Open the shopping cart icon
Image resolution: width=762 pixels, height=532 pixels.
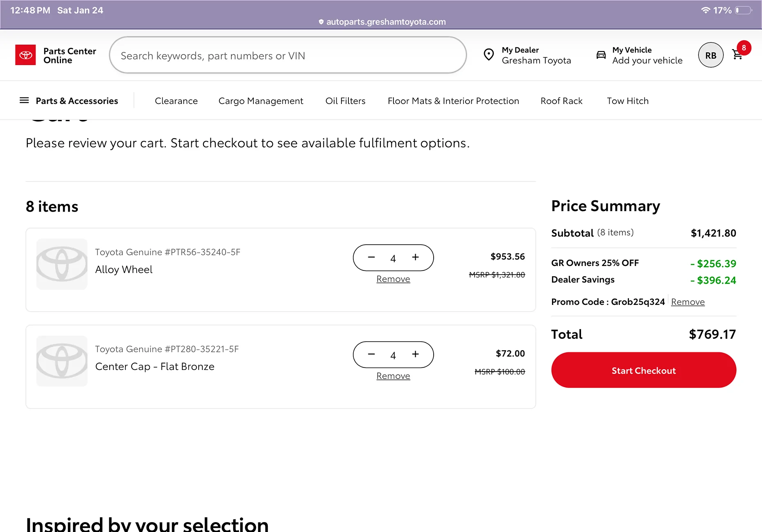coord(737,55)
